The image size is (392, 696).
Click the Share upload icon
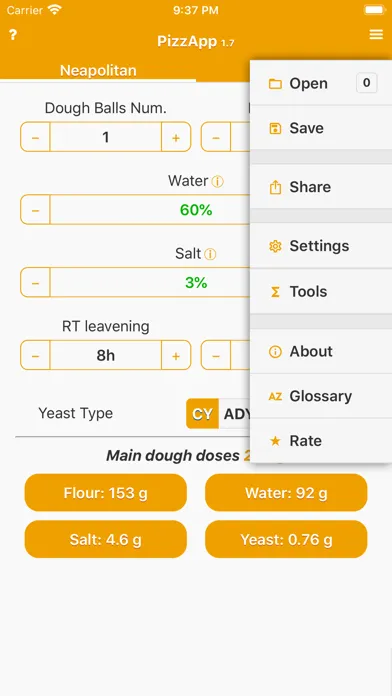(275, 187)
